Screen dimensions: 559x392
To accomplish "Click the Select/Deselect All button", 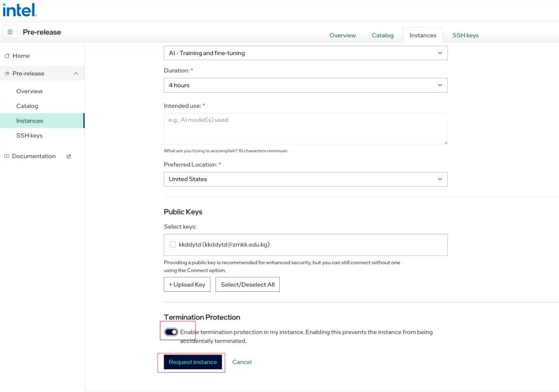I will tap(247, 285).
